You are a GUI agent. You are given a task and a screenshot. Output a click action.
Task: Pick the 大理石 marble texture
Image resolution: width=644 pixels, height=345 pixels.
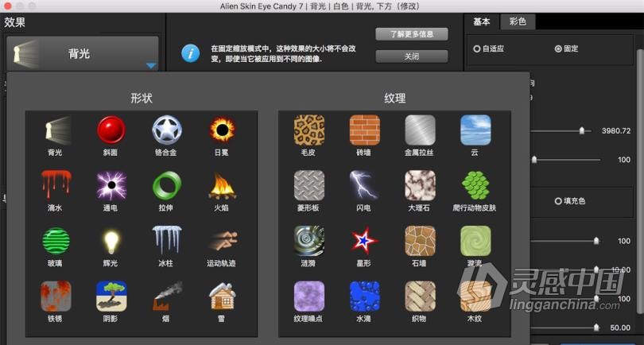419,186
